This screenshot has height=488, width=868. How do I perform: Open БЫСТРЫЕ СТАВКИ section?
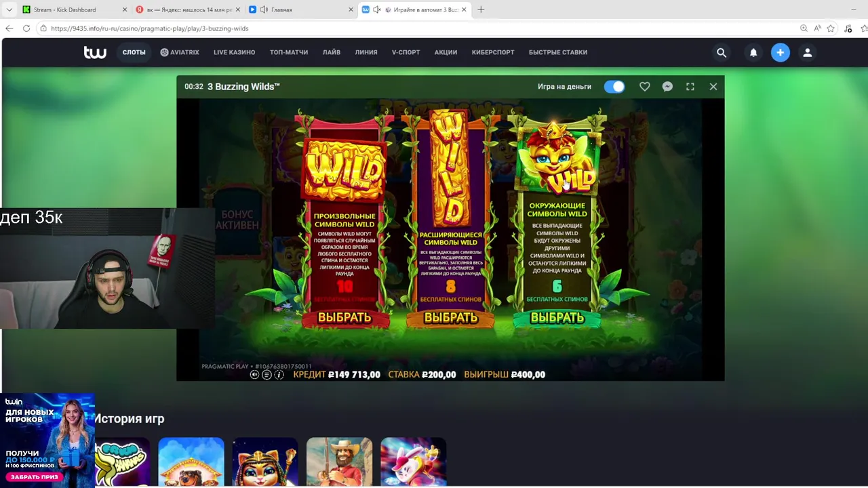558,52
